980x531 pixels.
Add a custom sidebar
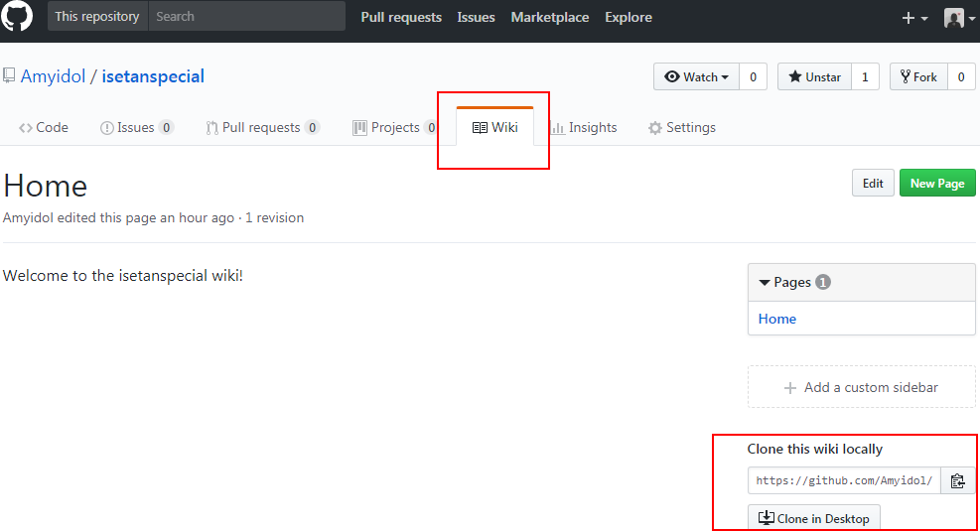[x=861, y=387]
